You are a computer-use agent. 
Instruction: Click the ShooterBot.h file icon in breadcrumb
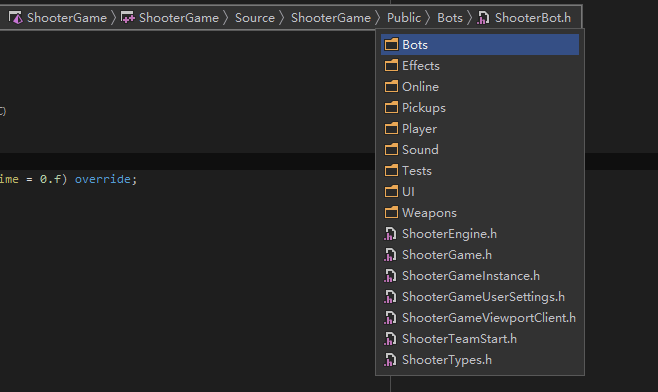483,18
